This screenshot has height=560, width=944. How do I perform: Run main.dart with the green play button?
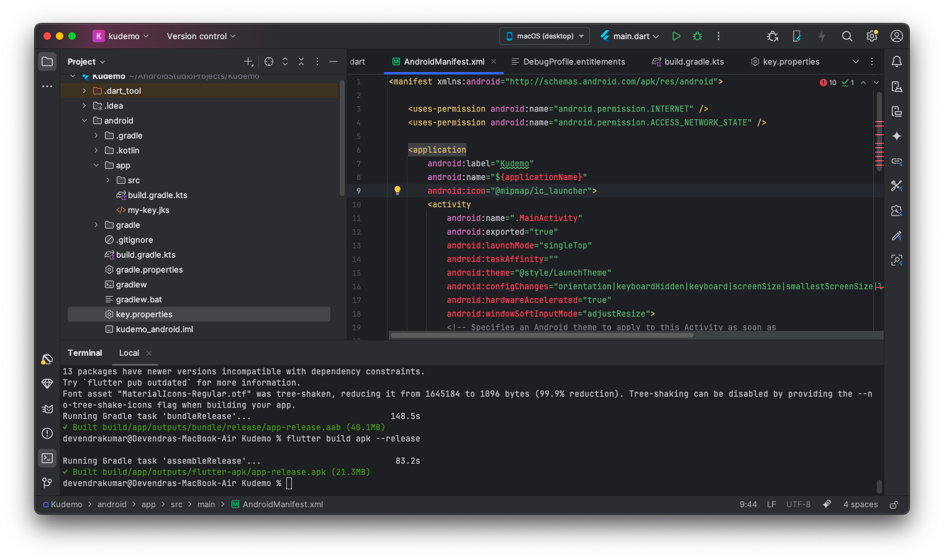tap(676, 36)
